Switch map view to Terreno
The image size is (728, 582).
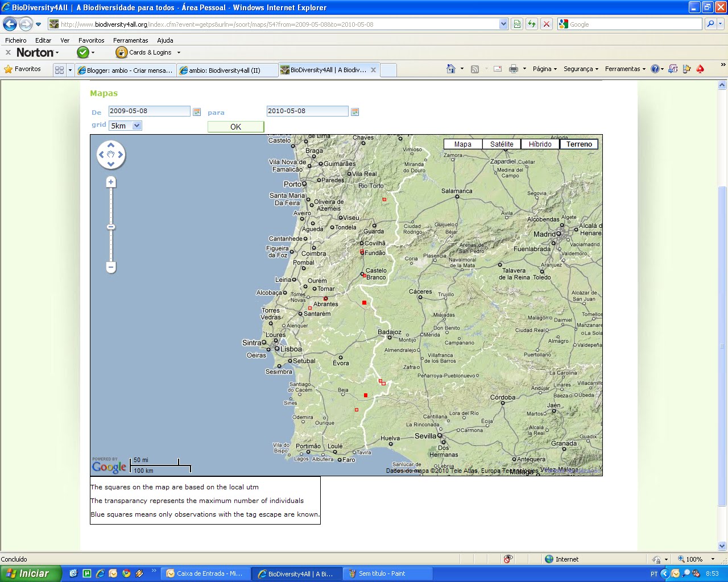click(x=579, y=144)
